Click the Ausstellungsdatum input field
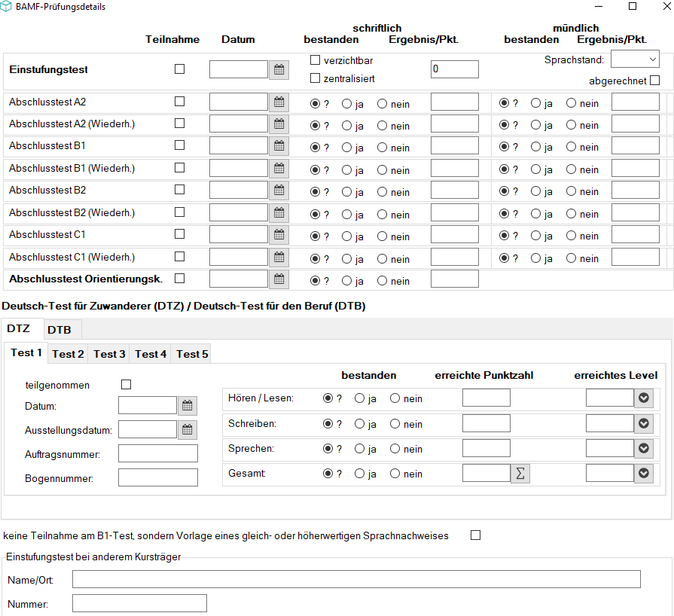This screenshot has height=616, width=674. click(148, 429)
